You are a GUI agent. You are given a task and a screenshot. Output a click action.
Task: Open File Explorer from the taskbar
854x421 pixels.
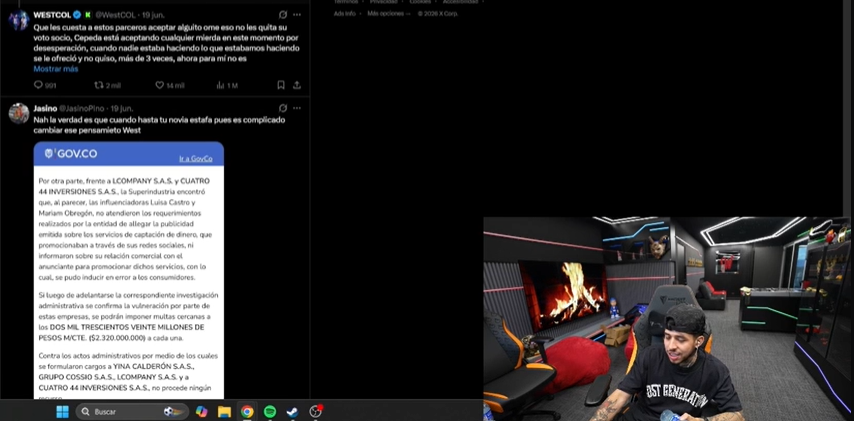point(224,412)
